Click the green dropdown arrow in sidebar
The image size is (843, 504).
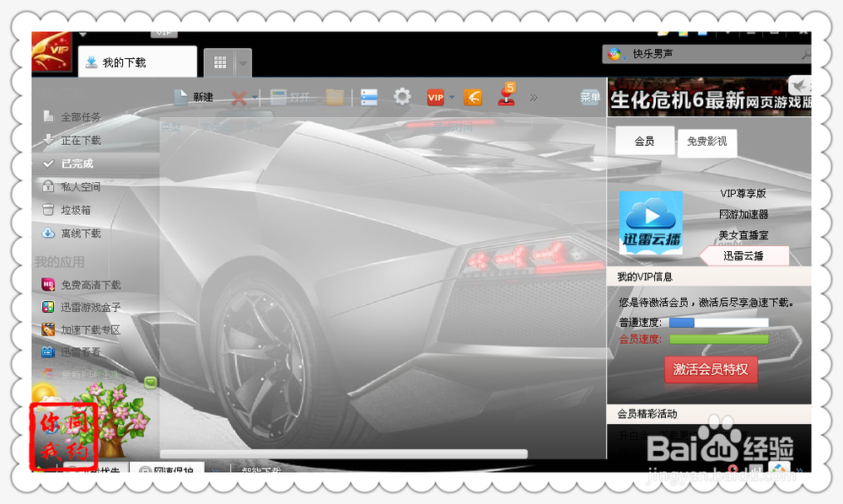(x=151, y=383)
